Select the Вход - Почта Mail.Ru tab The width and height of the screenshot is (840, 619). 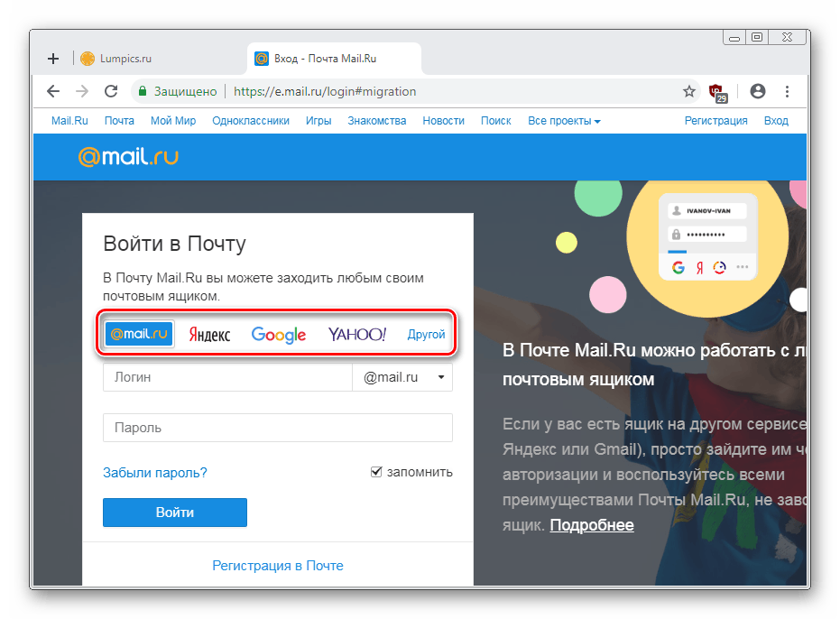(334, 59)
